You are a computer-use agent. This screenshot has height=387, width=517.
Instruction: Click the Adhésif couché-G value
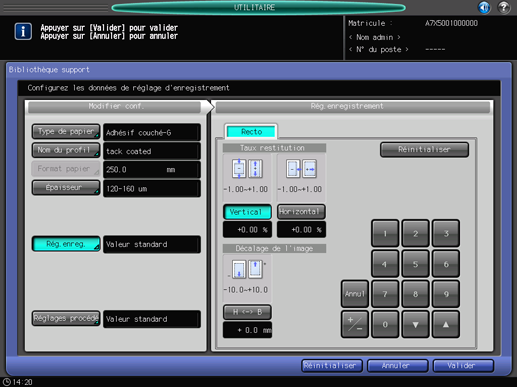click(152, 132)
